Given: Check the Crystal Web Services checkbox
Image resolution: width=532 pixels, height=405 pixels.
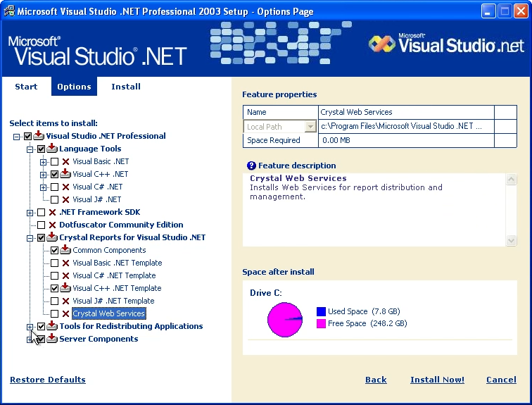Looking at the screenshot, I should 54,313.
